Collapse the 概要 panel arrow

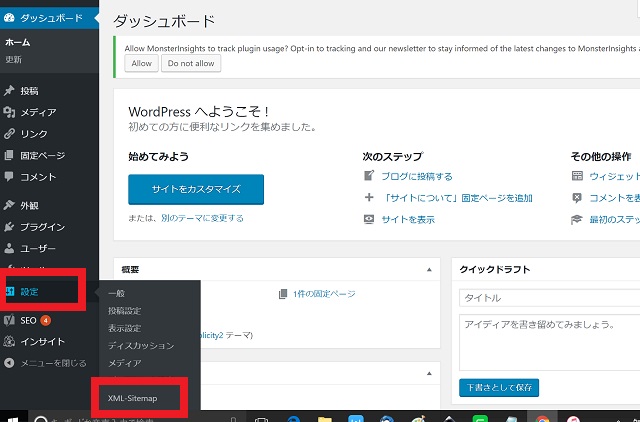(429, 269)
